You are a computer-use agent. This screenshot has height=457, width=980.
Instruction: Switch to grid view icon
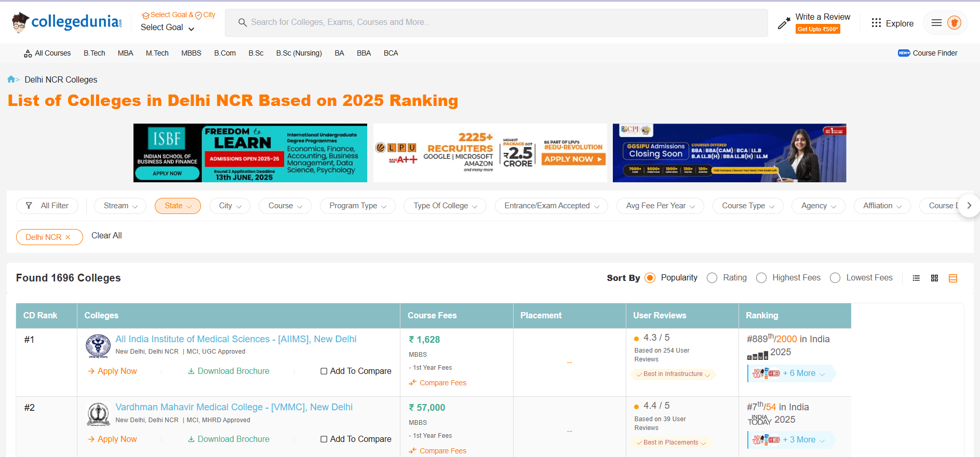[x=934, y=278]
